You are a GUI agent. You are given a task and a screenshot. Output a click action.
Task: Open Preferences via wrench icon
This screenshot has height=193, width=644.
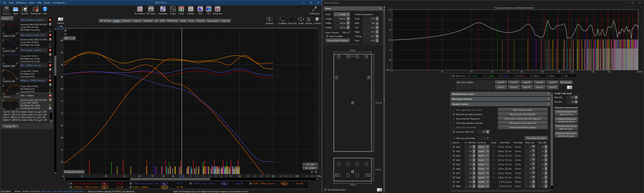pos(314,9)
